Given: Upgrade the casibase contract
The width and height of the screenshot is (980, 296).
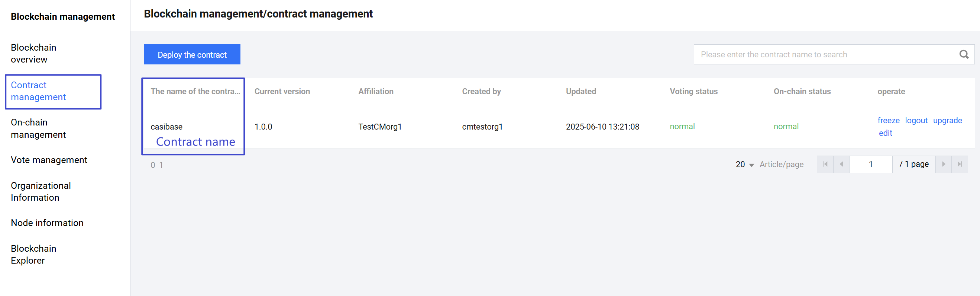Looking at the screenshot, I should click(x=947, y=120).
